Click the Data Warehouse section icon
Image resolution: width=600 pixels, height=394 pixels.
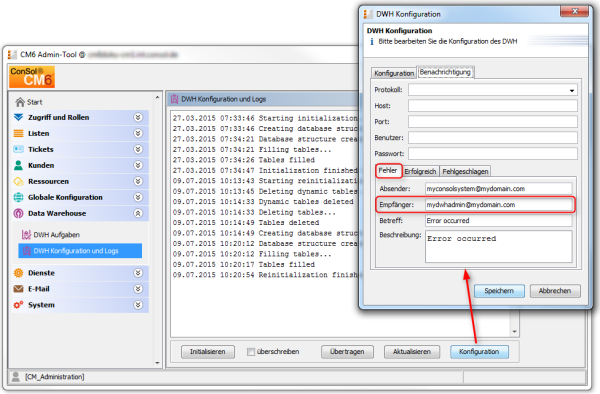click(18, 213)
